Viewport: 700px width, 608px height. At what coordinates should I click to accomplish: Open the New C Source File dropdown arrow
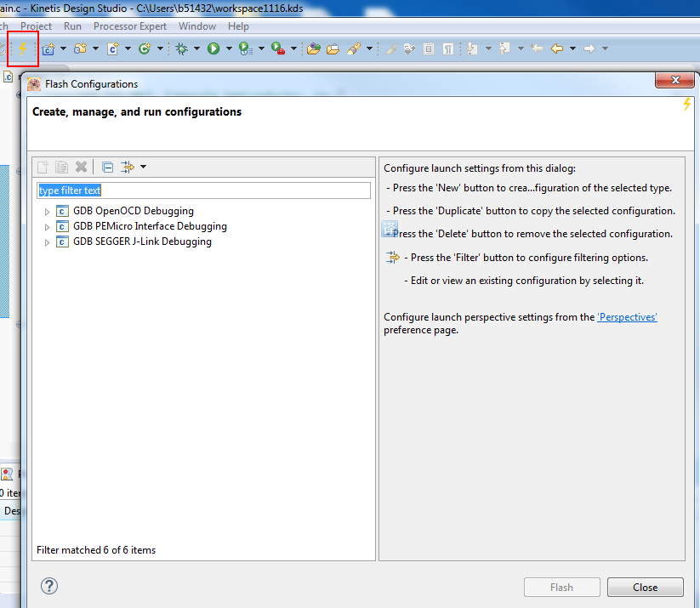[128, 48]
